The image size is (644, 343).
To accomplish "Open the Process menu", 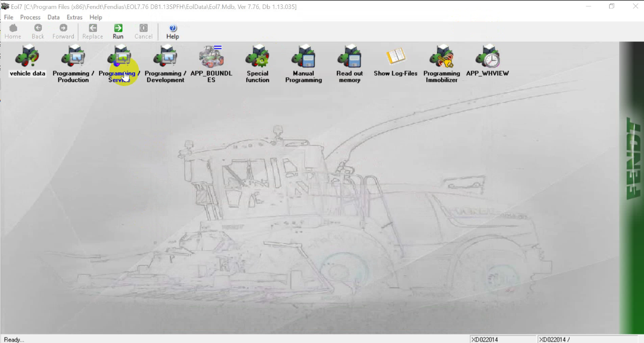I will point(30,17).
